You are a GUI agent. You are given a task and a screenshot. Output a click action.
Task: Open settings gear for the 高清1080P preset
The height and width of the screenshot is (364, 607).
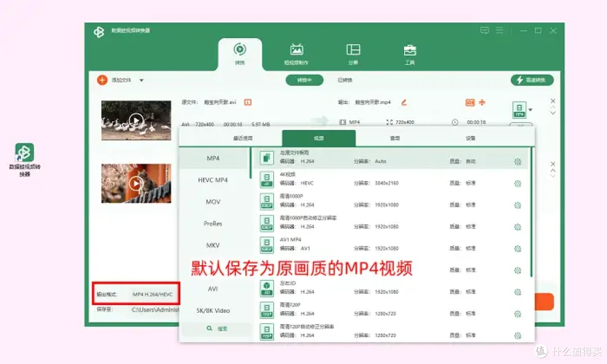518,205
